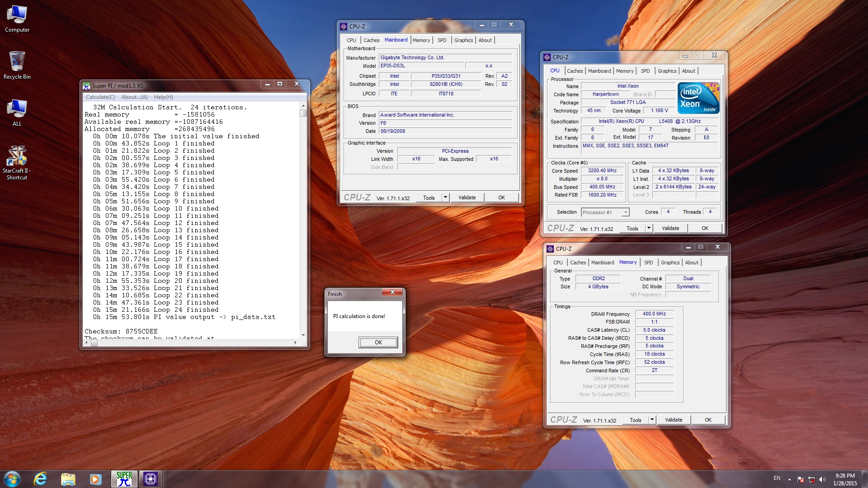Open the volume control tray icon
The height and width of the screenshot is (488, 868).
pos(822,479)
